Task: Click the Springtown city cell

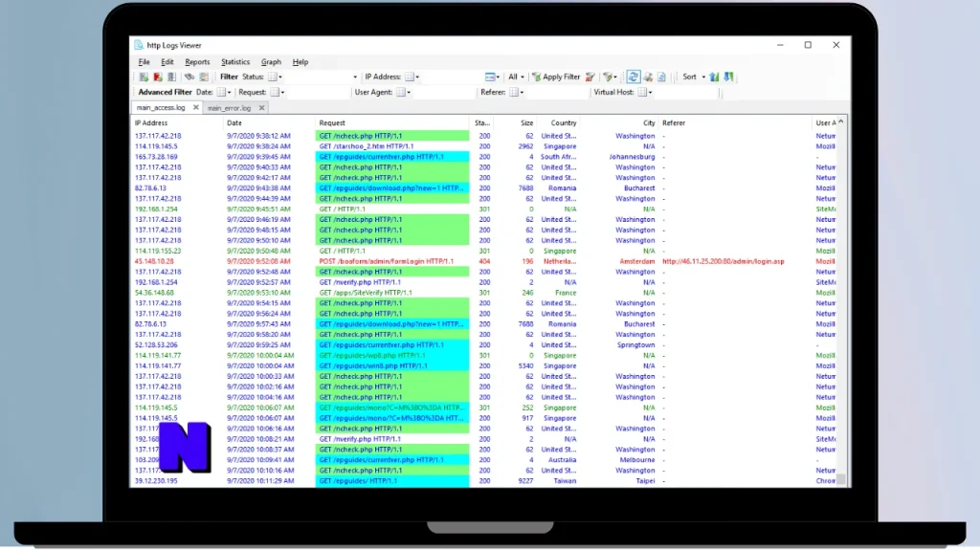Action: tap(635, 344)
